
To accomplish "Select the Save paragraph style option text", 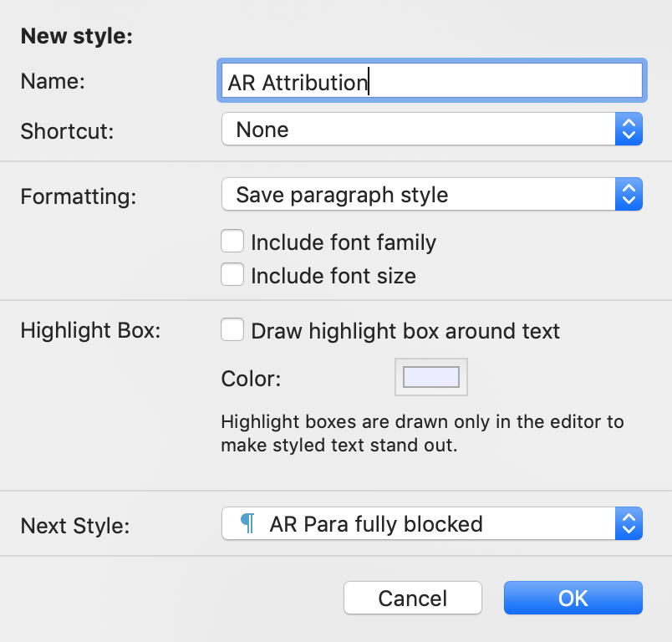I will click(342, 195).
